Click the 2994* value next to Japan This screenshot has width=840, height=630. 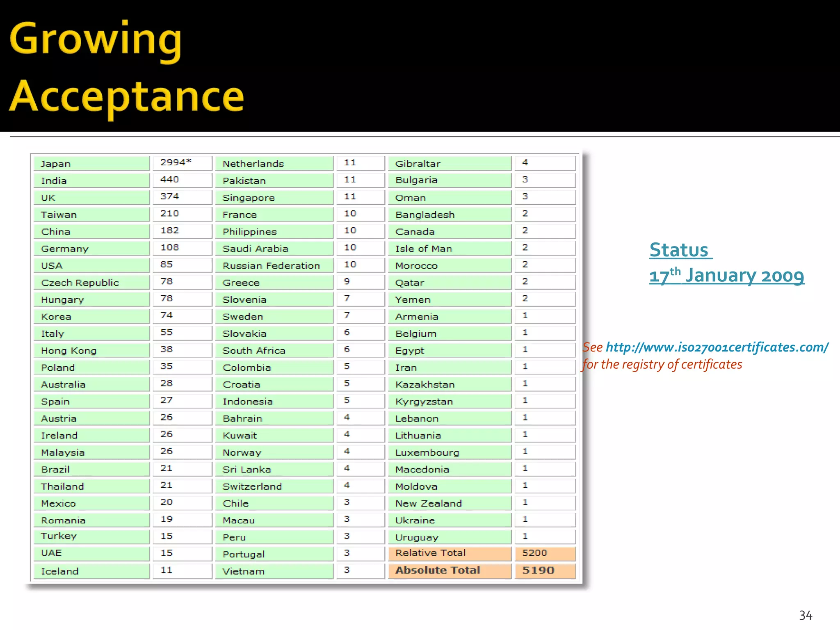click(182, 163)
